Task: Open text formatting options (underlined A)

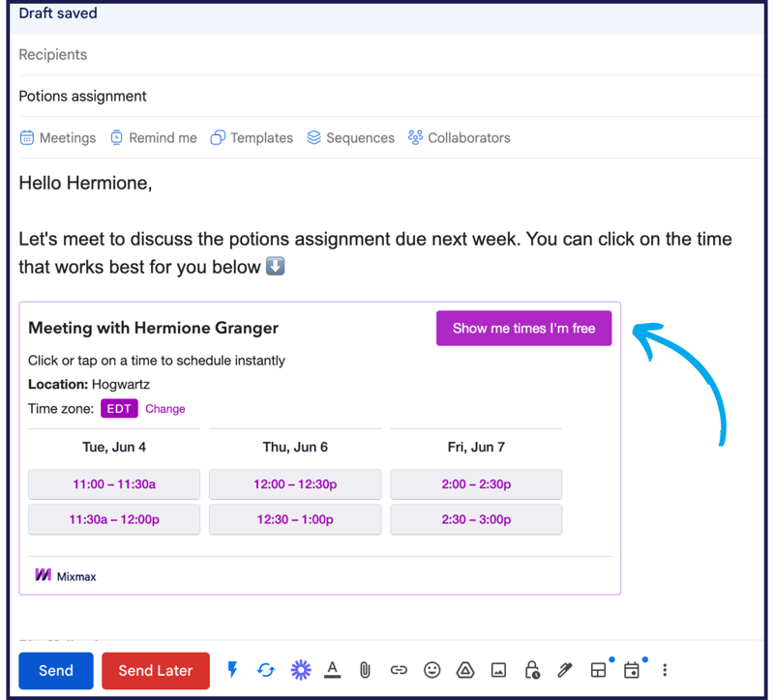Action: coord(333,670)
